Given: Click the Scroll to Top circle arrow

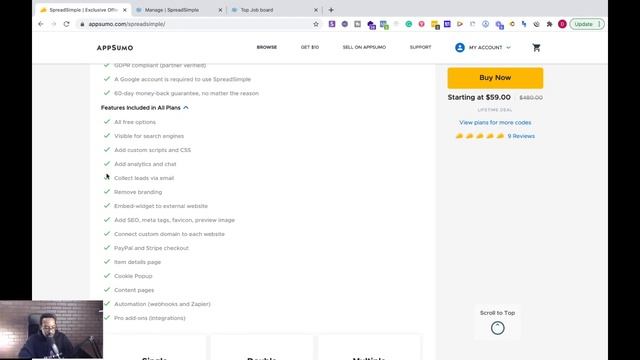Looking at the screenshot, I should [x=498, y=328].
